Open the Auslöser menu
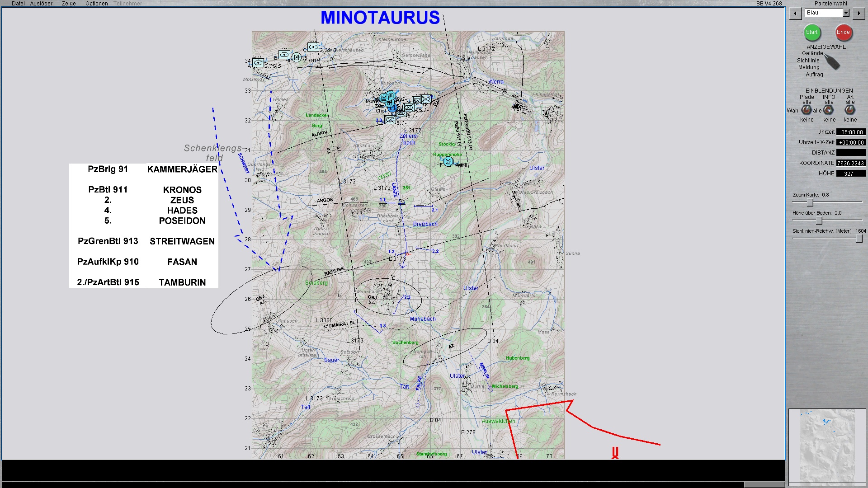Screen dimensions: 868x488 41,4
